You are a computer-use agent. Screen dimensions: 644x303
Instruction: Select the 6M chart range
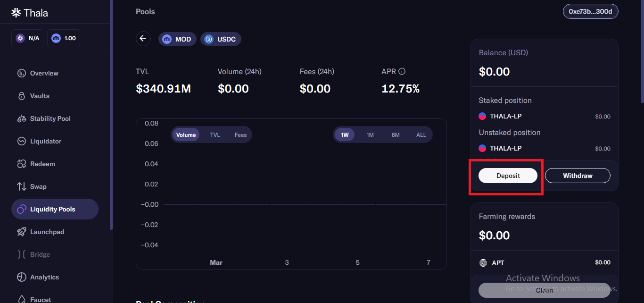point(396,135)
